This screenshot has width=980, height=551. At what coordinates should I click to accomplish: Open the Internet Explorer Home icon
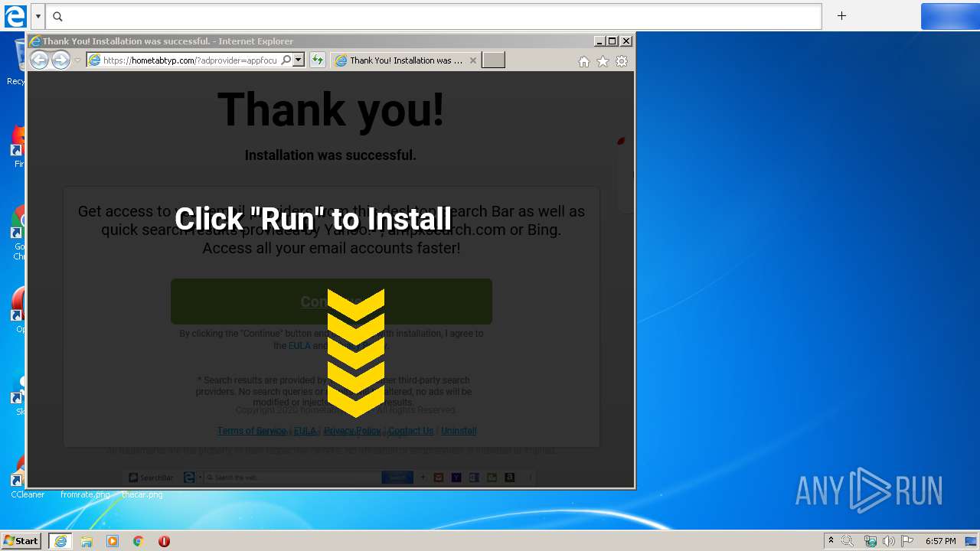tap(584, 61)
